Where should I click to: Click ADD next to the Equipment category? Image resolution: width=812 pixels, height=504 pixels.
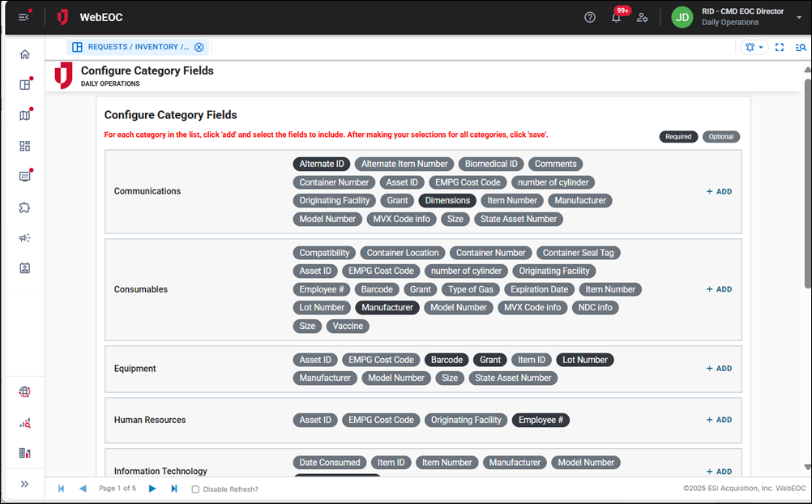click(717, 368)
